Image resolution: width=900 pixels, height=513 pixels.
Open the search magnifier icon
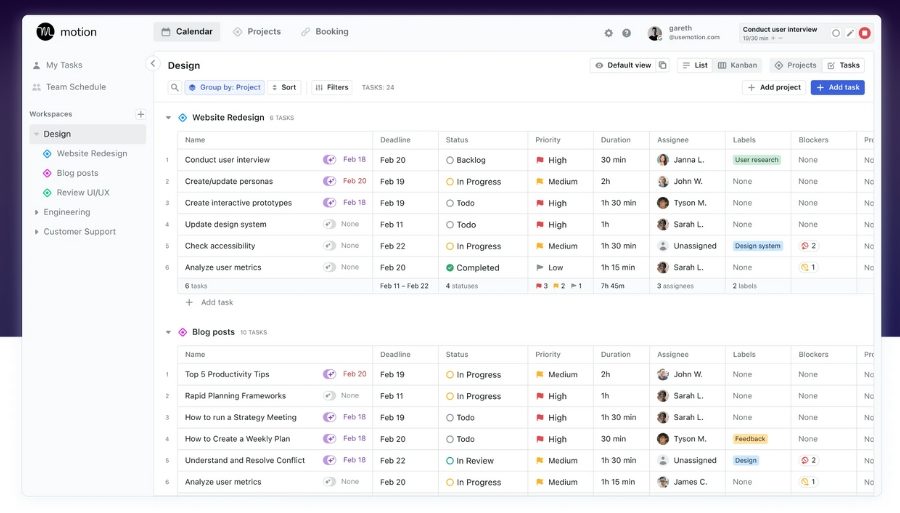pyautogui.click(x=174, y=87)
